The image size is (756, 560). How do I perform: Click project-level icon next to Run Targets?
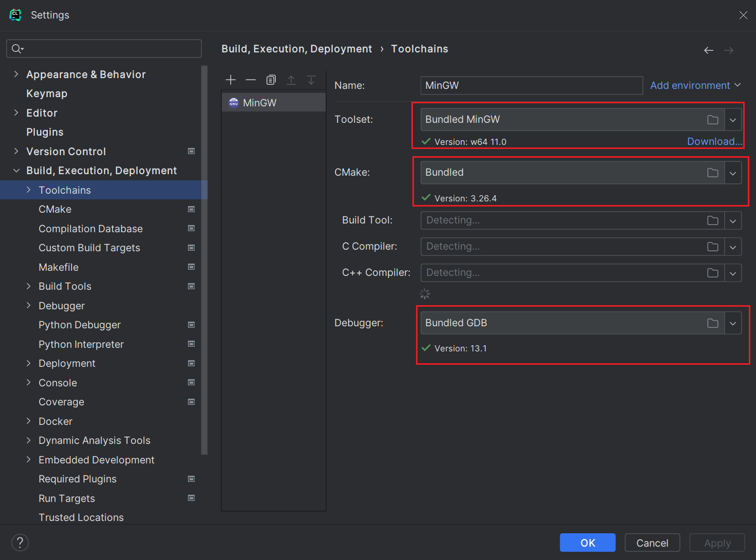192,498
